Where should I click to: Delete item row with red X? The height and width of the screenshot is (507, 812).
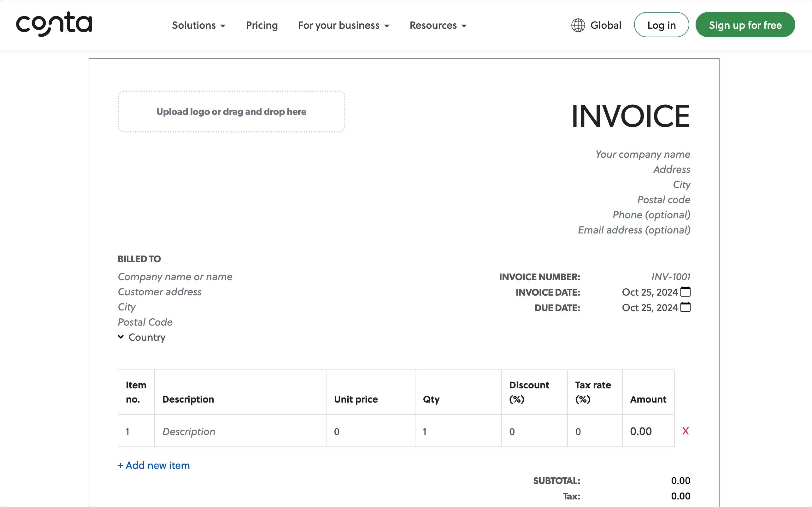tap(685, 431)
